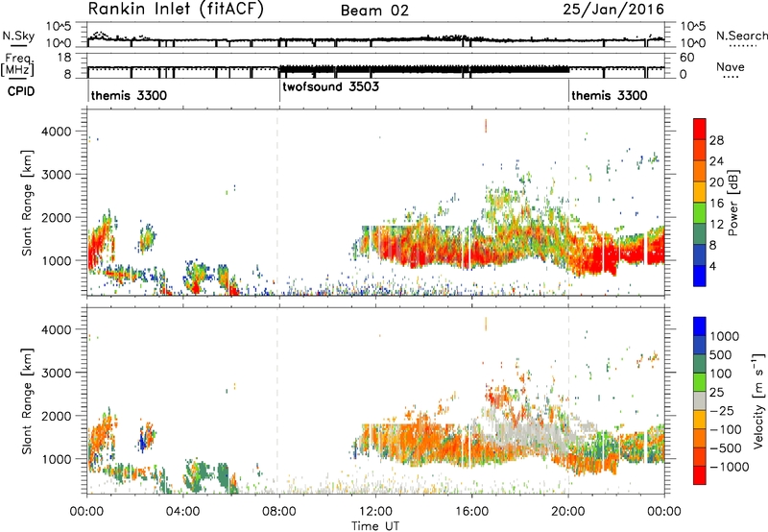The image size is (768, 532).
Task: Click the '60' Nave axis tick
Action: pos(686,58)
